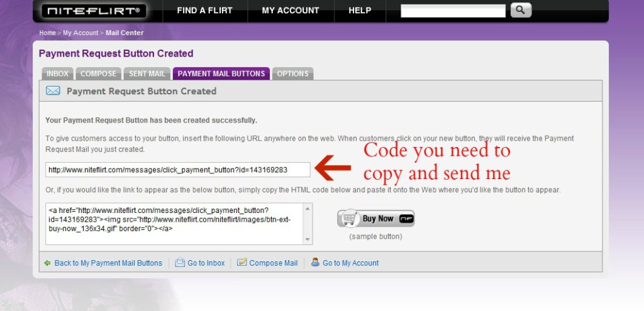This screenshot has width=644, height=311.
Task: Click the payment button URL field
Action: [178, 170]
